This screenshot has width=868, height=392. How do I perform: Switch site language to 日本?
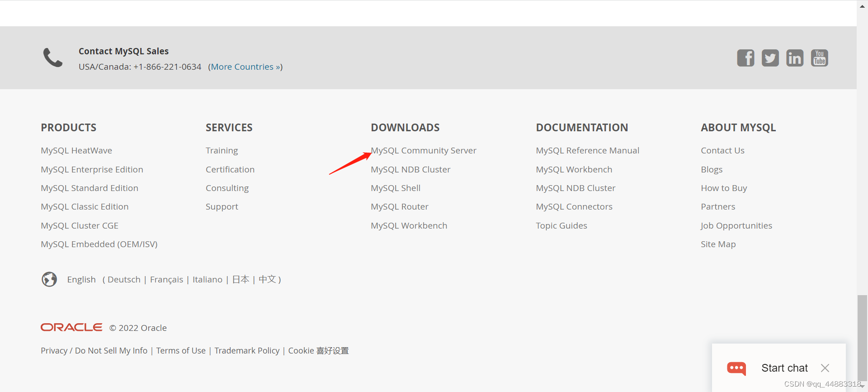[241, 279]
